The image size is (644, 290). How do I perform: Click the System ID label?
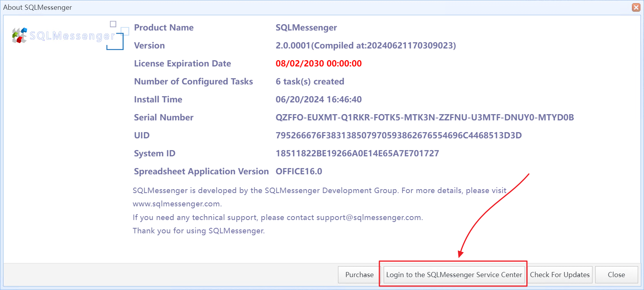coord(155,153)
